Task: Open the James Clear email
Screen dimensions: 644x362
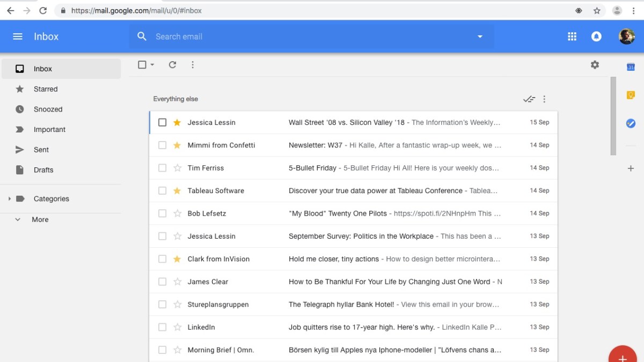Action: [389, 282]
